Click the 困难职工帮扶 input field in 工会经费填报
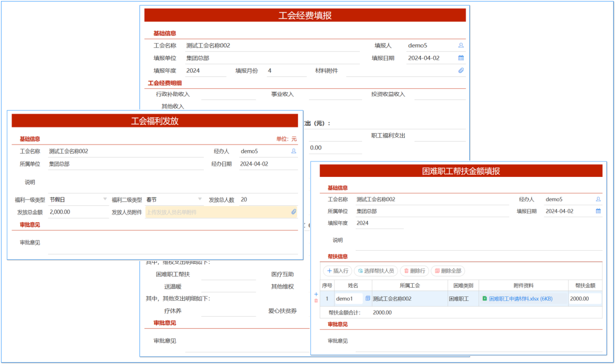Screen dimensions: 615x364 (x=229, y=274)
